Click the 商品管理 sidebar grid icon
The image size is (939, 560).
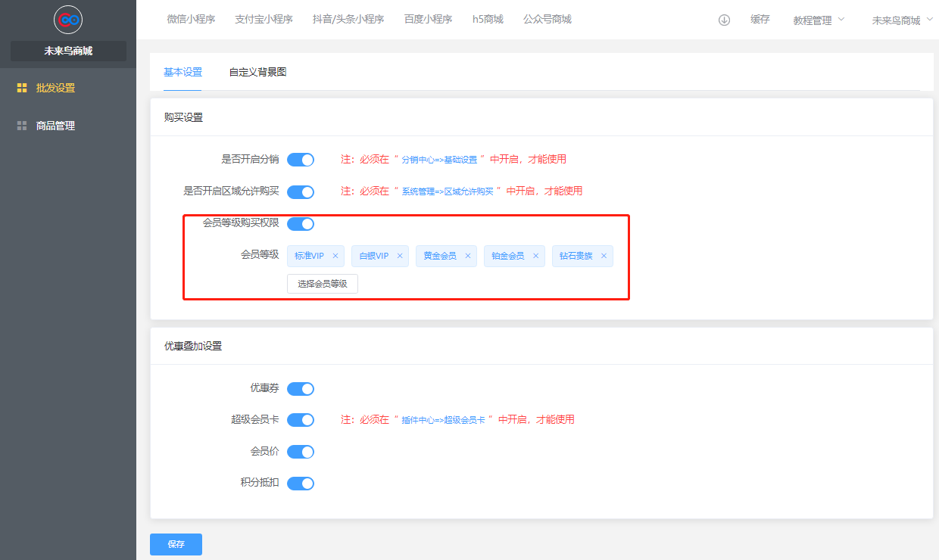(x=22, y=126)
